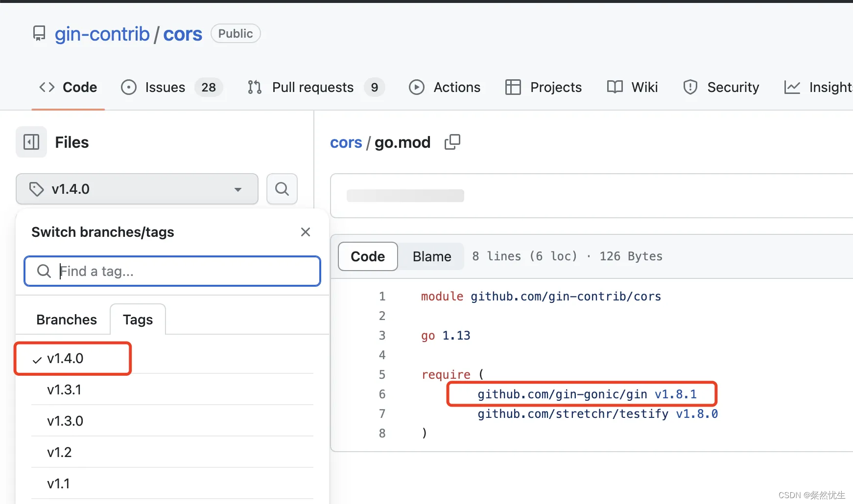Open the Security tab

pyautogui.click(x=721, y=87)
